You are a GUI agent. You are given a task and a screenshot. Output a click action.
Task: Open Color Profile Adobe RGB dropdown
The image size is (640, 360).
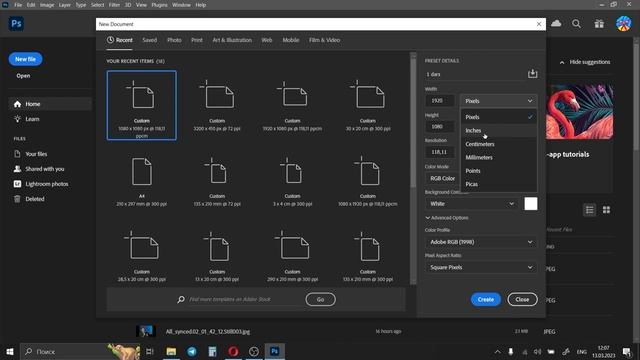481,242
